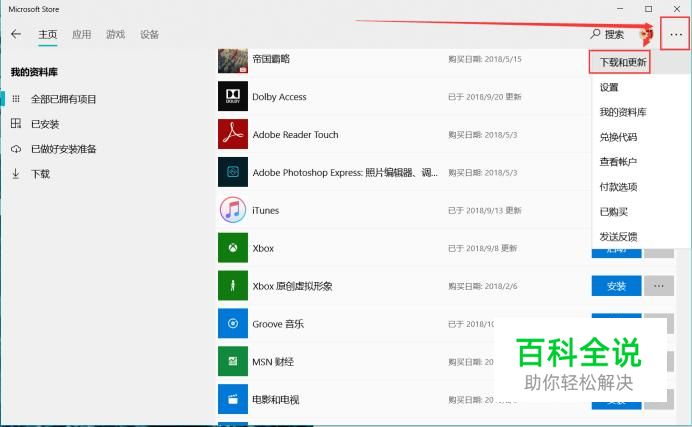The image size is (692, 427).
Task: Click the 电影和电视 app icon
Action: [233, 400]
